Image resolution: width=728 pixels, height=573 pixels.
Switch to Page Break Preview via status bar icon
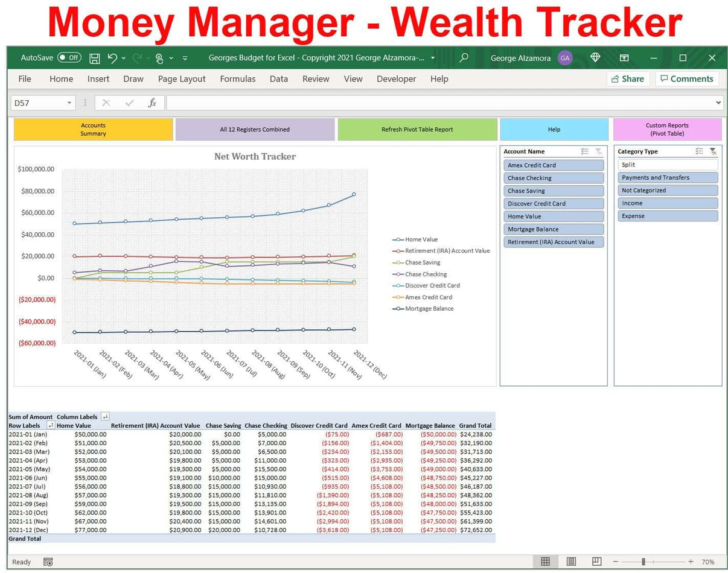(597, 562)
